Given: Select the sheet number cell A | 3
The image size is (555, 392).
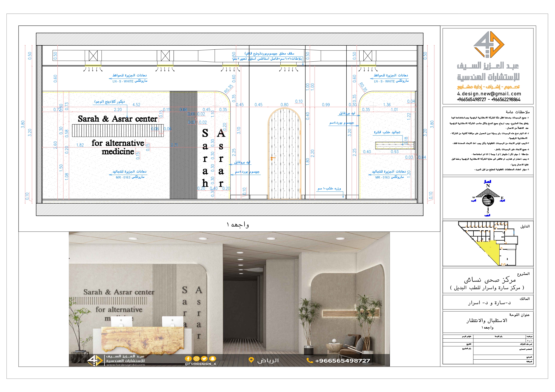Looking at the screenshot, I should click(529, 341).
